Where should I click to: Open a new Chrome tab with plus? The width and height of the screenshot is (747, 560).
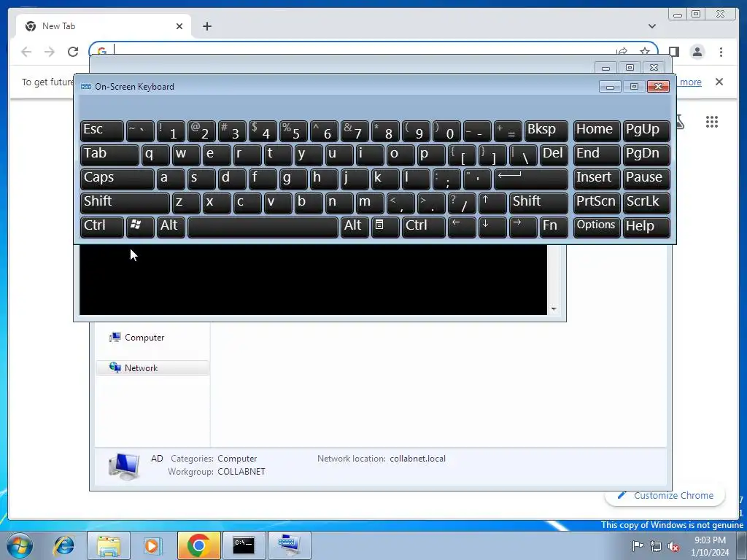[206, 26]
